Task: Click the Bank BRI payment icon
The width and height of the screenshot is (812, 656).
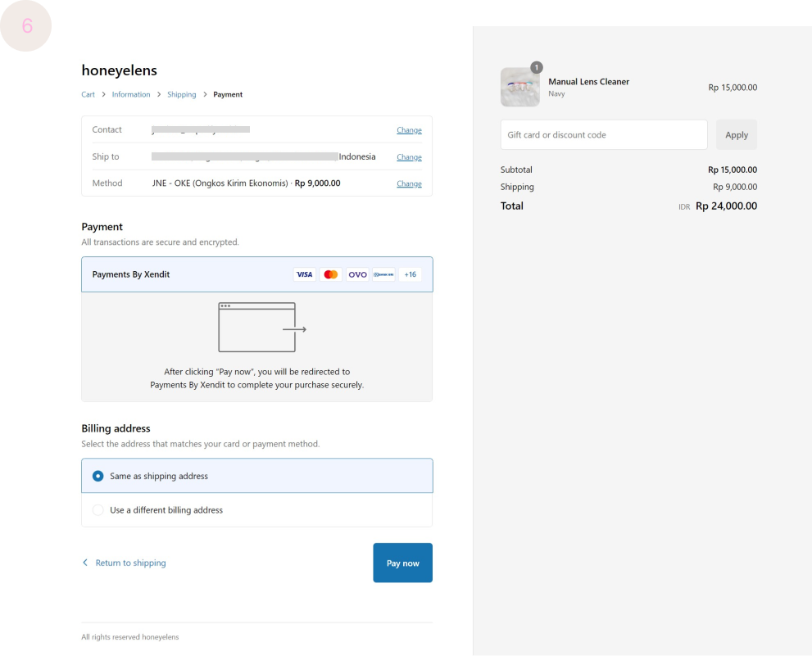Action: 383,274
